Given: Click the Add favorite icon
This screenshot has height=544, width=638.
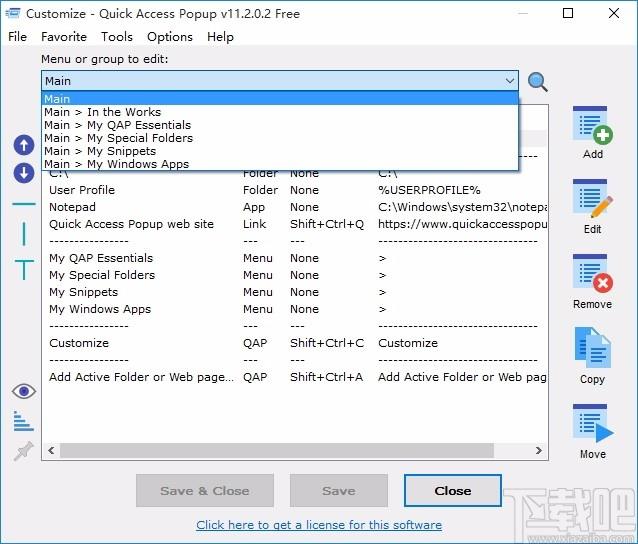Looking at the screenshot, I should click(592, 125).
